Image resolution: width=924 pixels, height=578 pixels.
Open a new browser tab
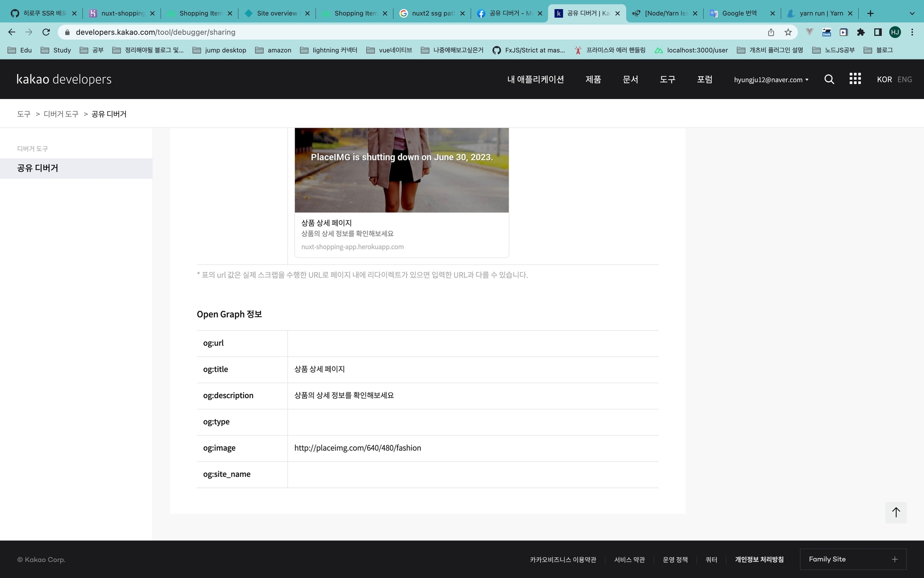click(x=870, y=13)
